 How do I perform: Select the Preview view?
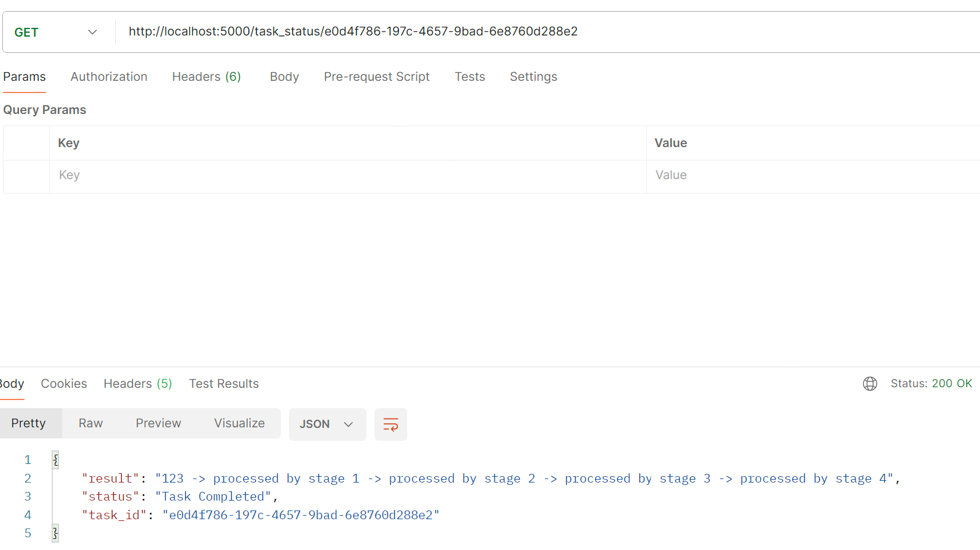[158, 423]
